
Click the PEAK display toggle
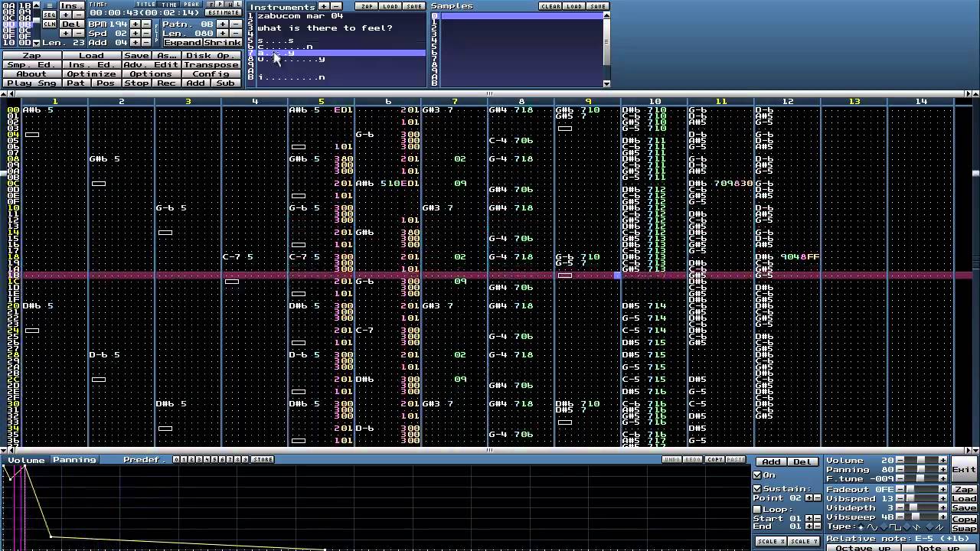pos(191,5)
